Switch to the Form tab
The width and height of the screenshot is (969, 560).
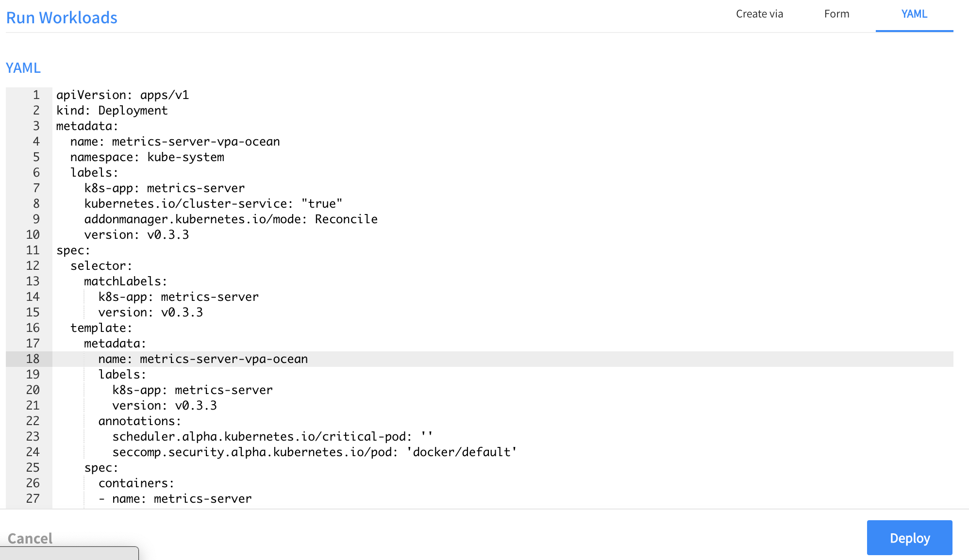(836, 14)
